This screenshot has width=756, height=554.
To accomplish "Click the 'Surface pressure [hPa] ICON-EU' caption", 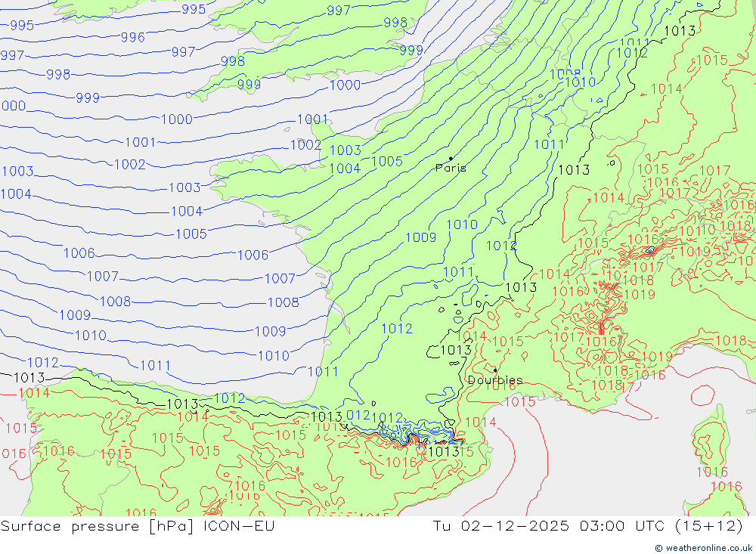I will pyautogui.click(x=138, y=526).
